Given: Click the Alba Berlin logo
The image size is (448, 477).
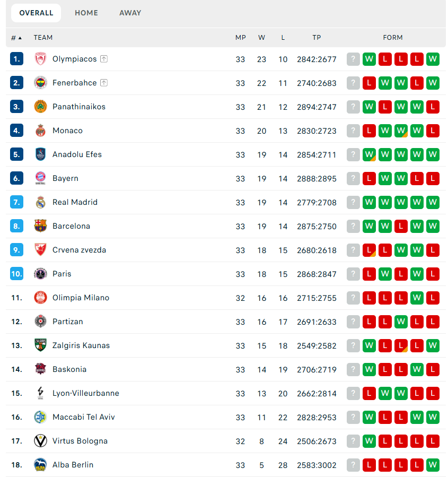Looking at the screenshot, I should [x=41, y=465].
